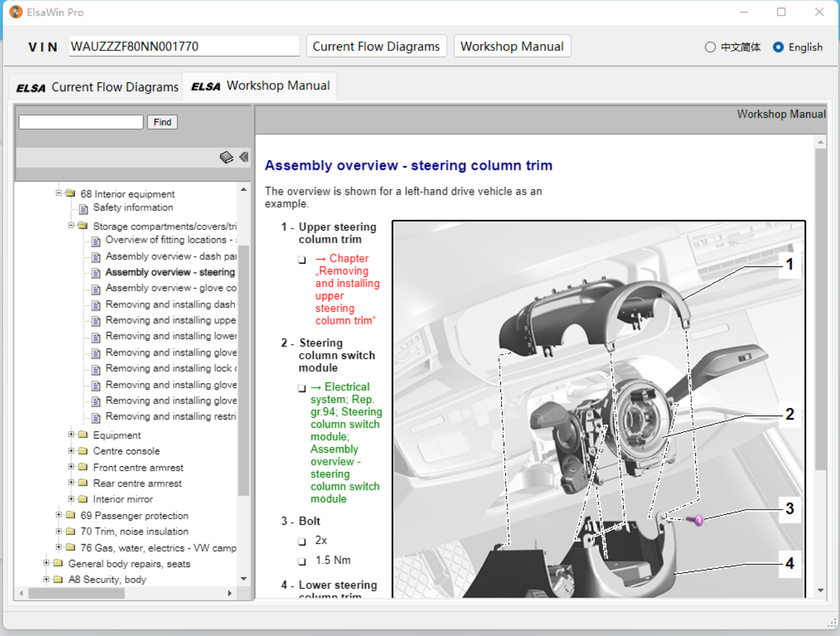Select the English language radio button
This screenshot has width=840, height=636.
(778, 47)
